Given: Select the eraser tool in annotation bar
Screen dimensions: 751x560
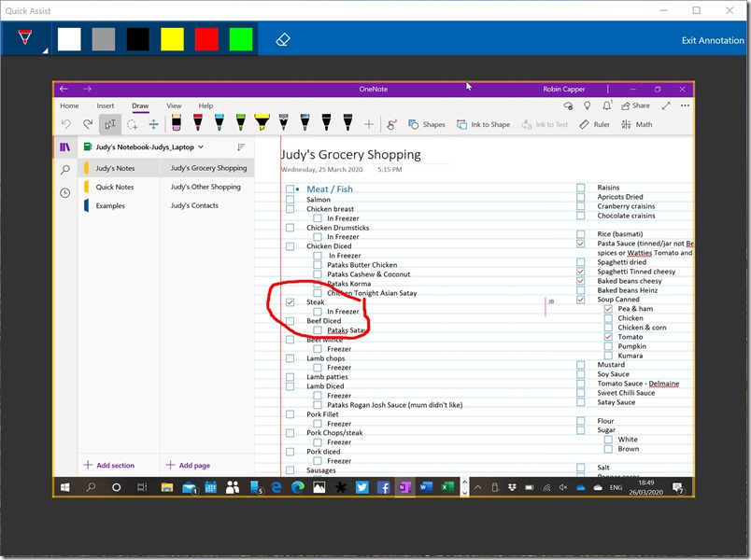Looking at the screenshot, I should click(x=284, y=39).
